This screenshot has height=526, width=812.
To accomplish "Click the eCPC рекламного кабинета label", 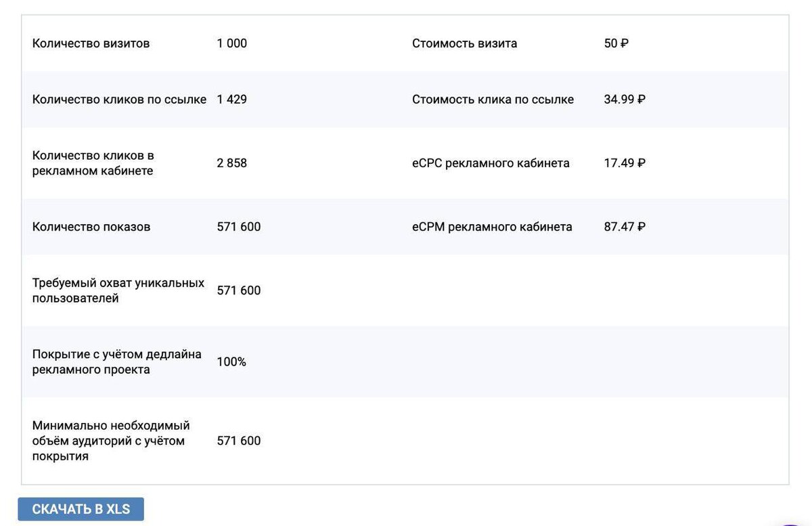I will 491,163.
